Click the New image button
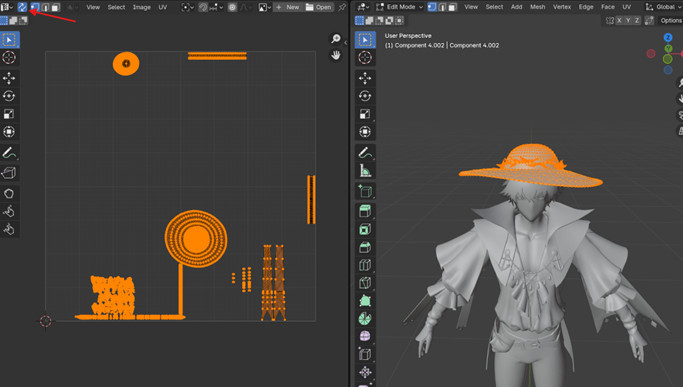The image size is (683, 387). tap(287, 7)
